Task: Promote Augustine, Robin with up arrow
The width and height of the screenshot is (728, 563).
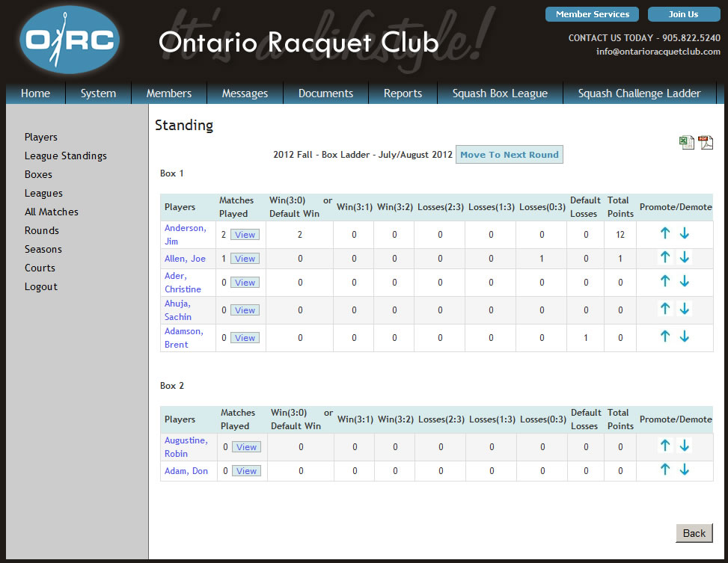Action: pos(665,446)
